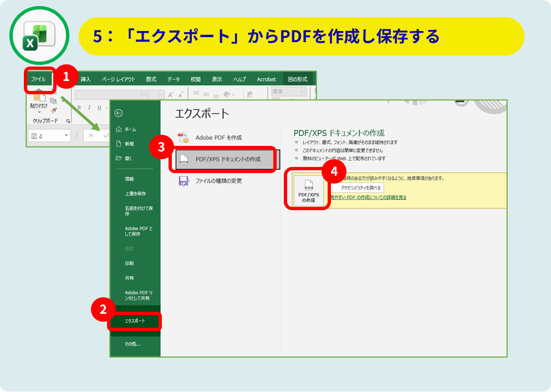Select エクスポート in the sidebar menu
Screen dimensions: 551x392
134,322
